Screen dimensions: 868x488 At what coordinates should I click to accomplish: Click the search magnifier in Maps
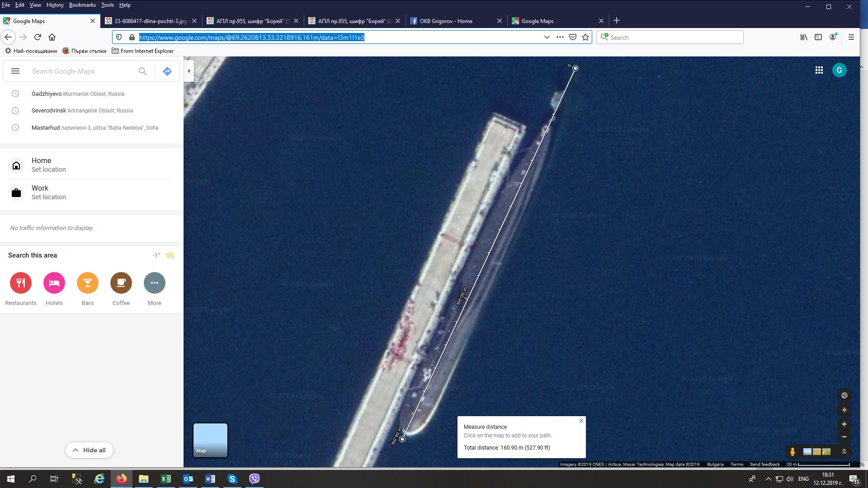point(143,71)
